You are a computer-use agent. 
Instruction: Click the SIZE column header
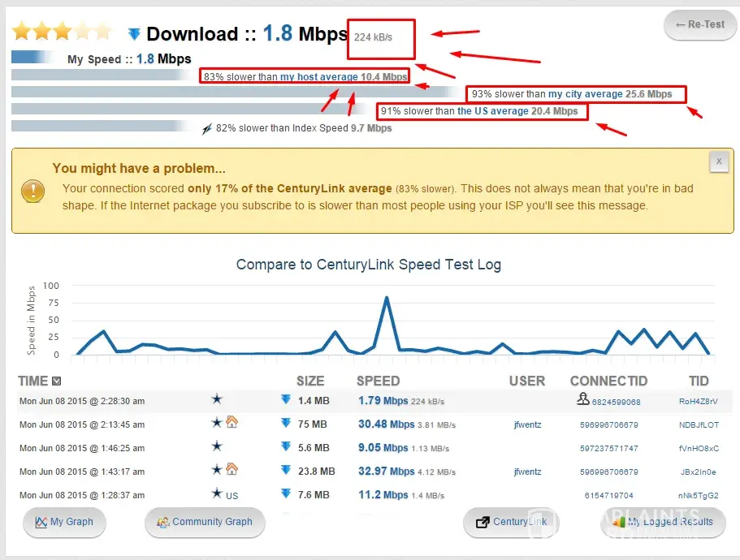point(310,381)
